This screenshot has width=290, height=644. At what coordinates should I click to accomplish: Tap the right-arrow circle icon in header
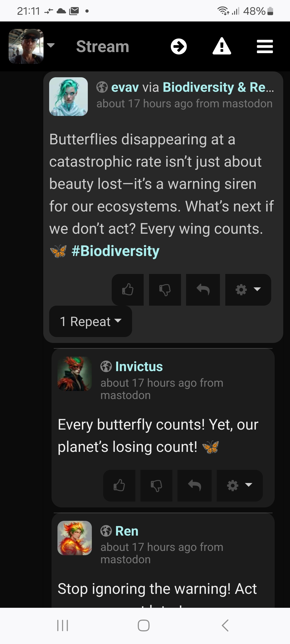click(179, 47)
